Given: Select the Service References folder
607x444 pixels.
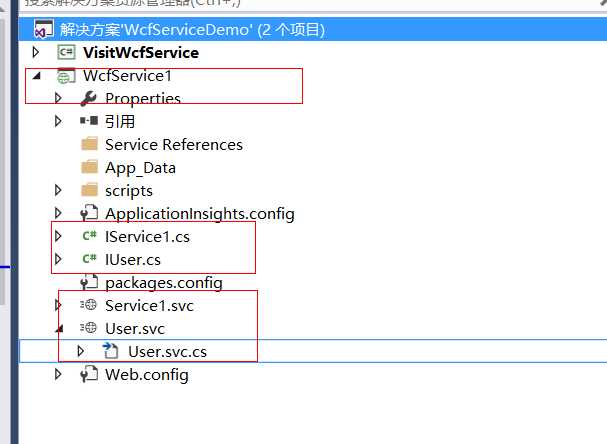Looking at the screenshot, I should [x=174, y=144].
